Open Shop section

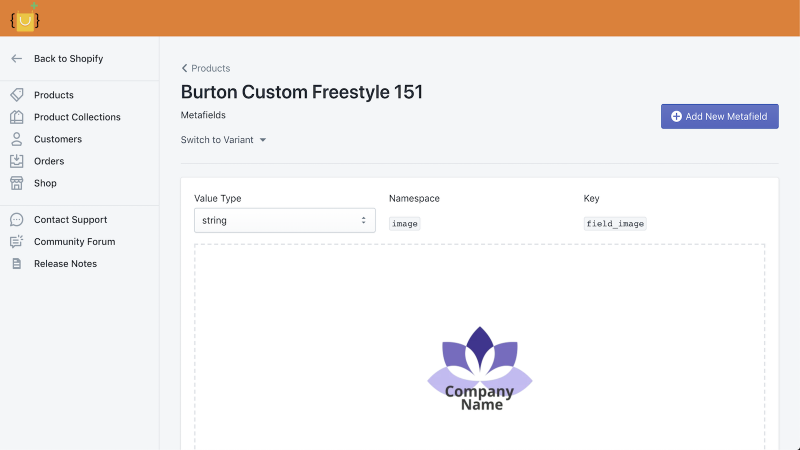[45, 183]
